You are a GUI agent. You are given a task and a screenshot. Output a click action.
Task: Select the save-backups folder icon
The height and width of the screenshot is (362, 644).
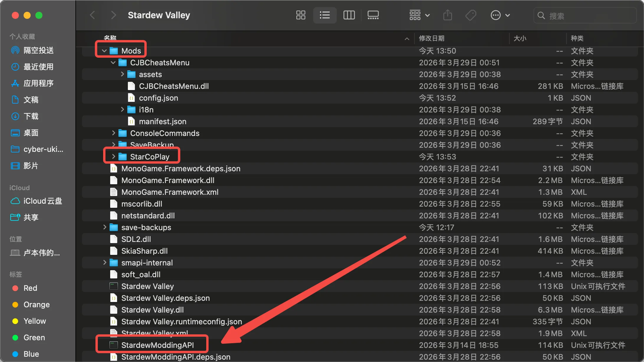114,227
